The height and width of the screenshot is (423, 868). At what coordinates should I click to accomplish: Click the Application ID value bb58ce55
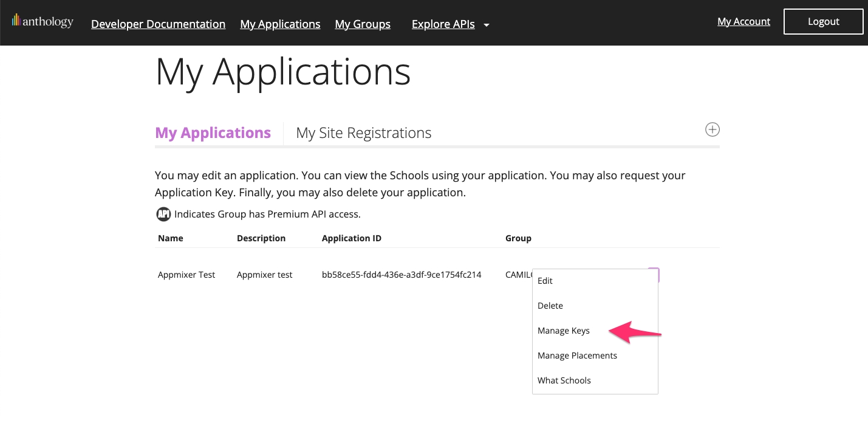point(401,275)
